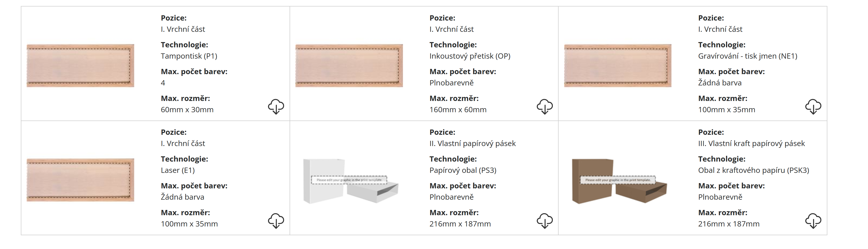This screenshot has width=868, height=249.
Task: Open the brown kraft sleeve preview image
Action: click(x=619, y=181)
